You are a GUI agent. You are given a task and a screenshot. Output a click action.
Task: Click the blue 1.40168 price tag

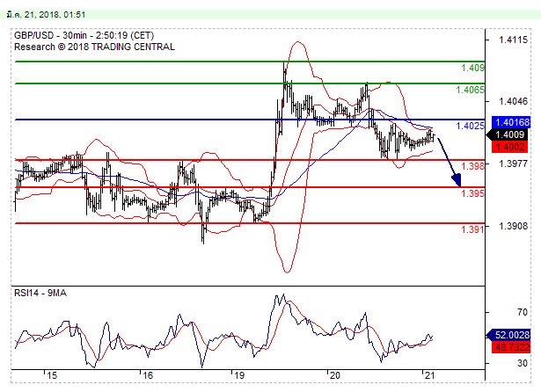click(x=511, y=122)
